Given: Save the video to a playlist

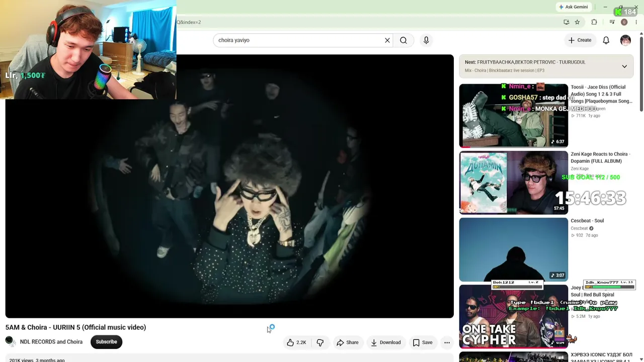Looking at the screenshot, I should click(423, 342).
